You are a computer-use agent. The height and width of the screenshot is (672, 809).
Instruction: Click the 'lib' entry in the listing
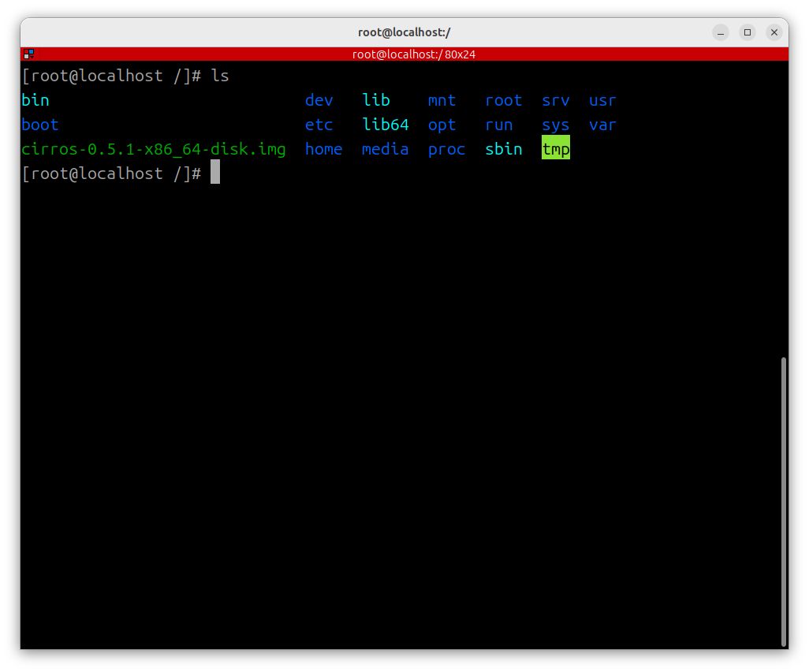click(x=375, y=100)
